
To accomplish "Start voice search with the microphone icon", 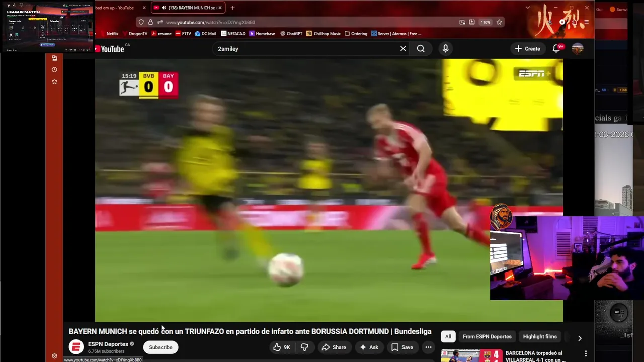I will [x=445, y=49].
